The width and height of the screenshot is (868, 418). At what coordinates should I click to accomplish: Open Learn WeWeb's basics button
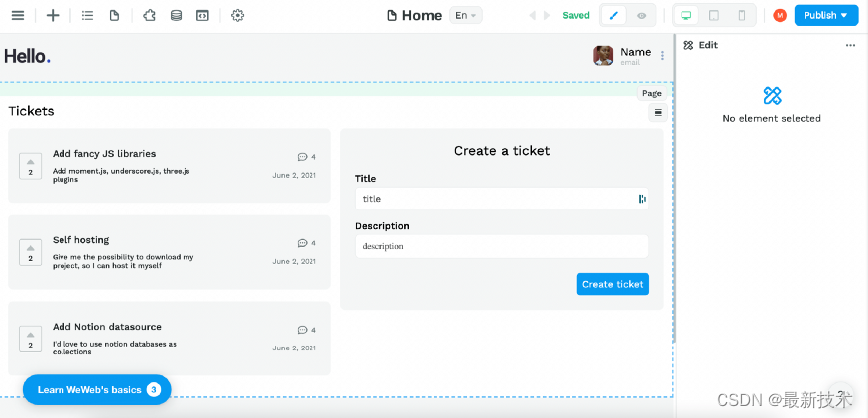pyautogui.click(x=97, y=390)
